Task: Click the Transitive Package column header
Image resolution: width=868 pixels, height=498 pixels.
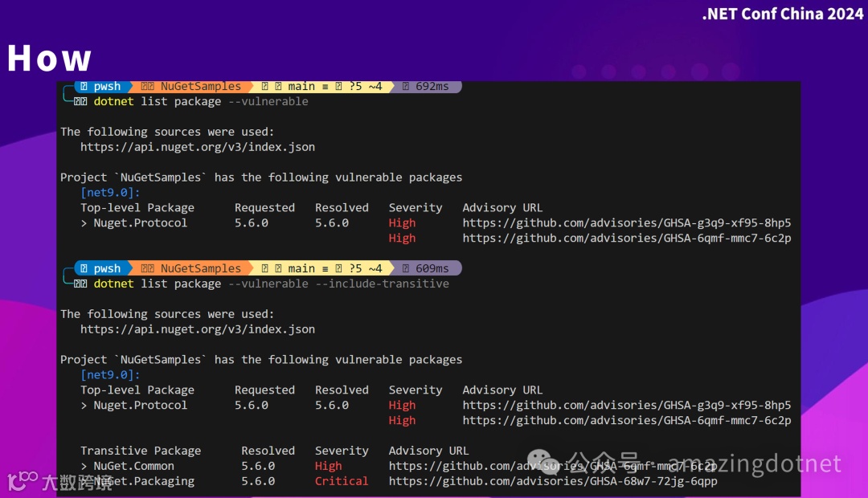Action: point(141,451)
